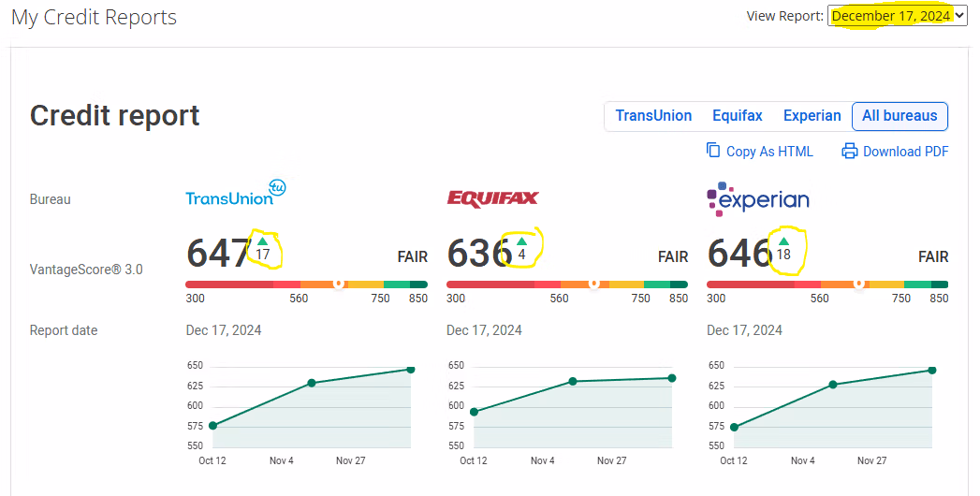The image size is (980, 496).
Task: Click the TransUnion logo
Action: coord(235,195)
